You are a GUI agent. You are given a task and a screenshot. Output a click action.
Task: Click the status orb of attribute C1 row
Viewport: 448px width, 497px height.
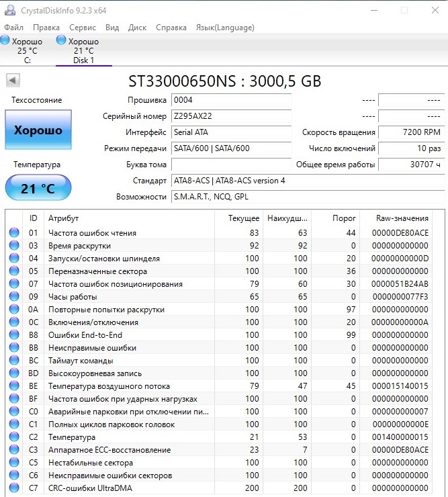14,424
